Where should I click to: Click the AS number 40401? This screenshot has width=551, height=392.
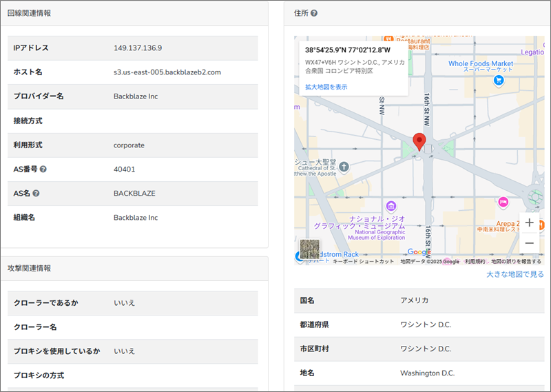125,169
